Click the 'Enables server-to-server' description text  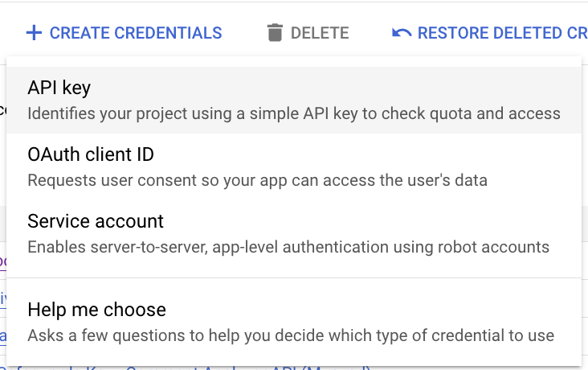pyautogui.click(x=288, y=247)
